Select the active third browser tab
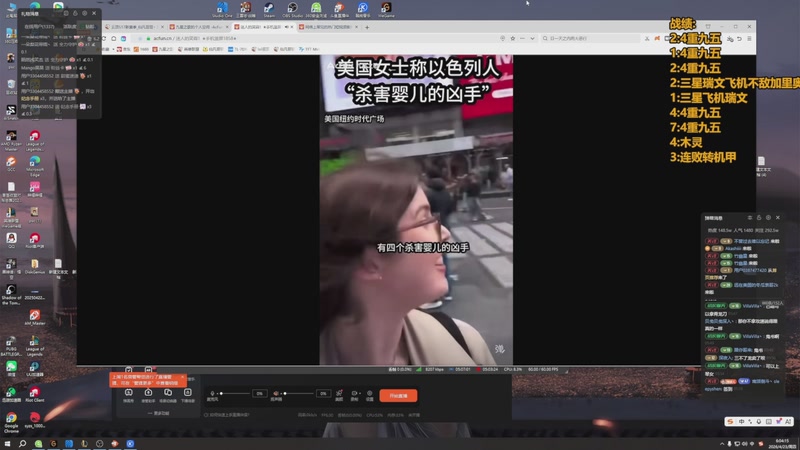 point(263,27)
